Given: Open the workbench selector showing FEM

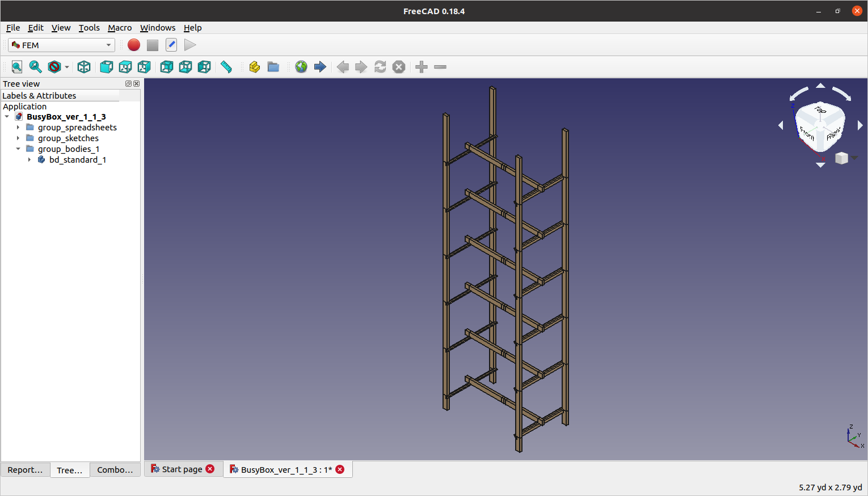Looking at the screenshot, I should [61, 45].
